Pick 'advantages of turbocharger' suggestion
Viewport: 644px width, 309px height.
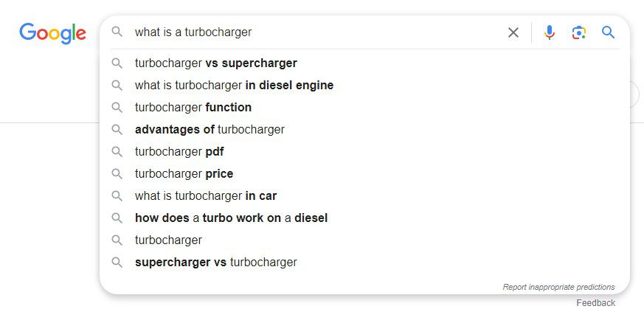pyautogui.click(x=364, y=130)
